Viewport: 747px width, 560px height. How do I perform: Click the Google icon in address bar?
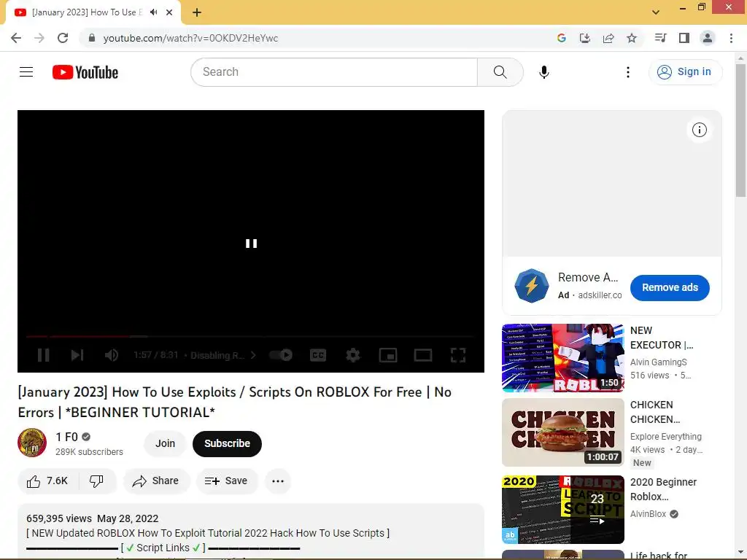(561, 38)
